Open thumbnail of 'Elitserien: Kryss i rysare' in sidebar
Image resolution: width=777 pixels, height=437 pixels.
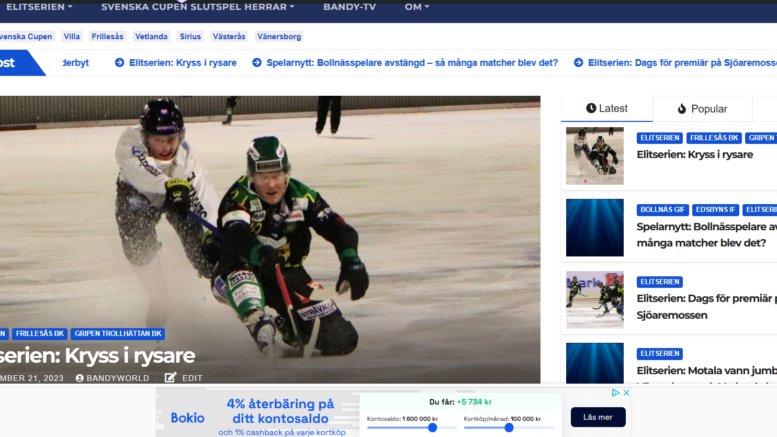[x=594, y=155]
